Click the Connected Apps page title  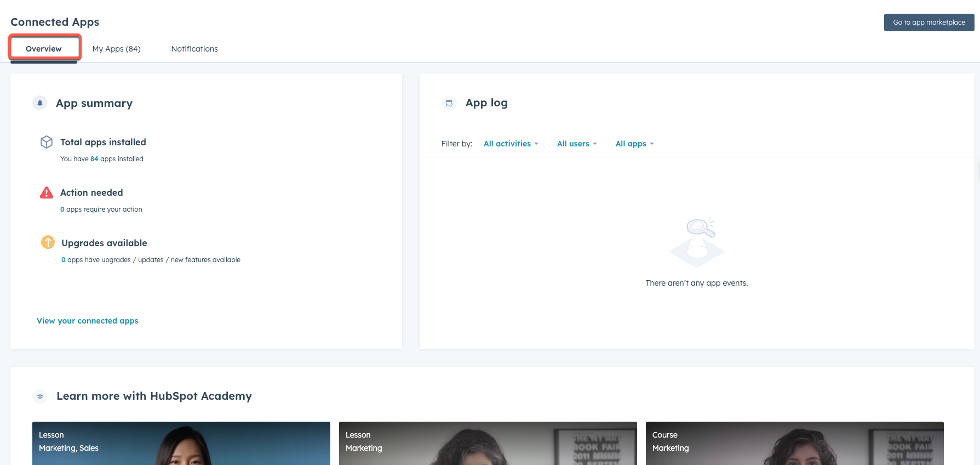[x=55, y=22]
